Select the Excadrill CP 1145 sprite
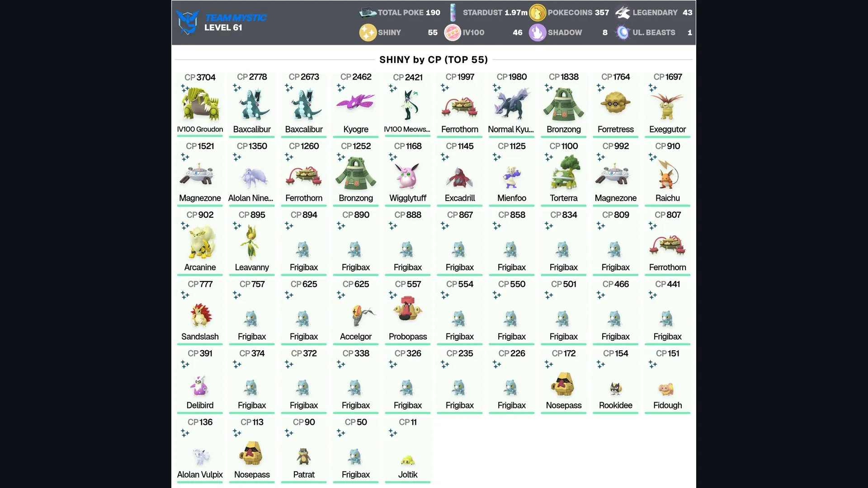Screen dimensions: 868x488 tap(460, 177)
